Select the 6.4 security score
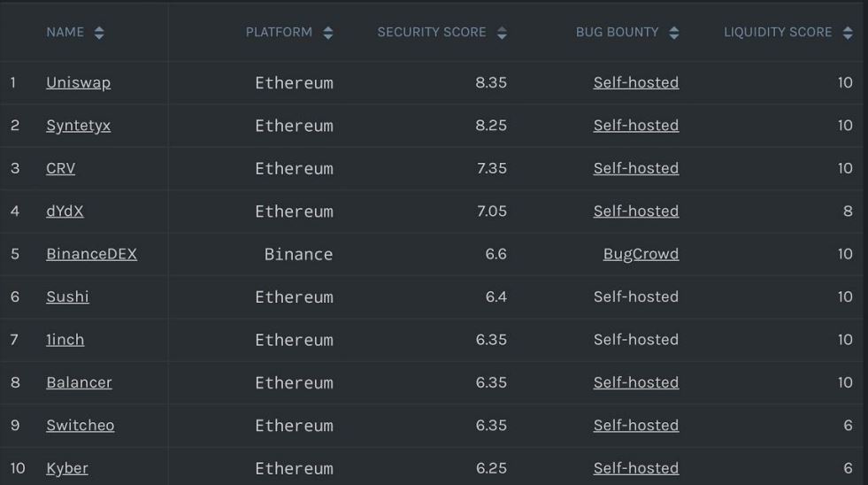 496,296
